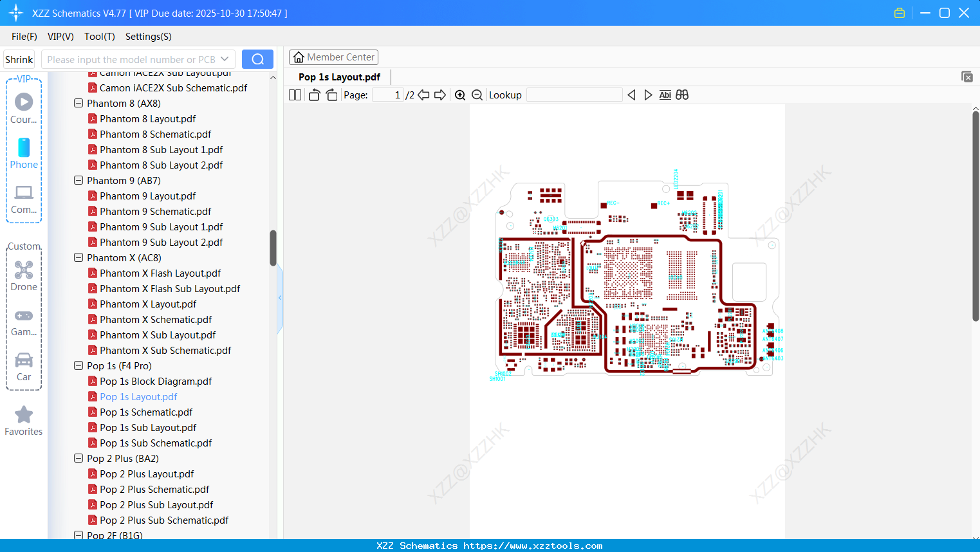Collapse the Pop 1s (F4 Pro) group
Image resolution: width=980 pixels, height=552 pixels.
pyautogui.click(x=78, y=365)
